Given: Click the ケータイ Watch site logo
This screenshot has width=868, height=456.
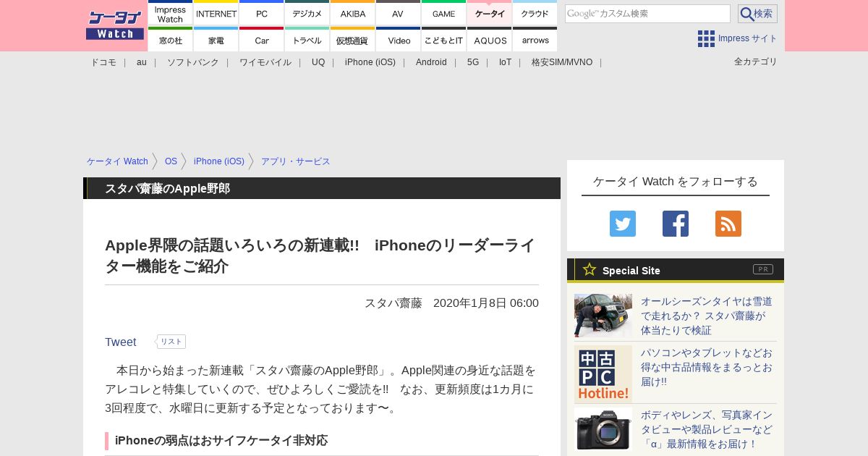Looking at the screenshot, I should point(115,25).
